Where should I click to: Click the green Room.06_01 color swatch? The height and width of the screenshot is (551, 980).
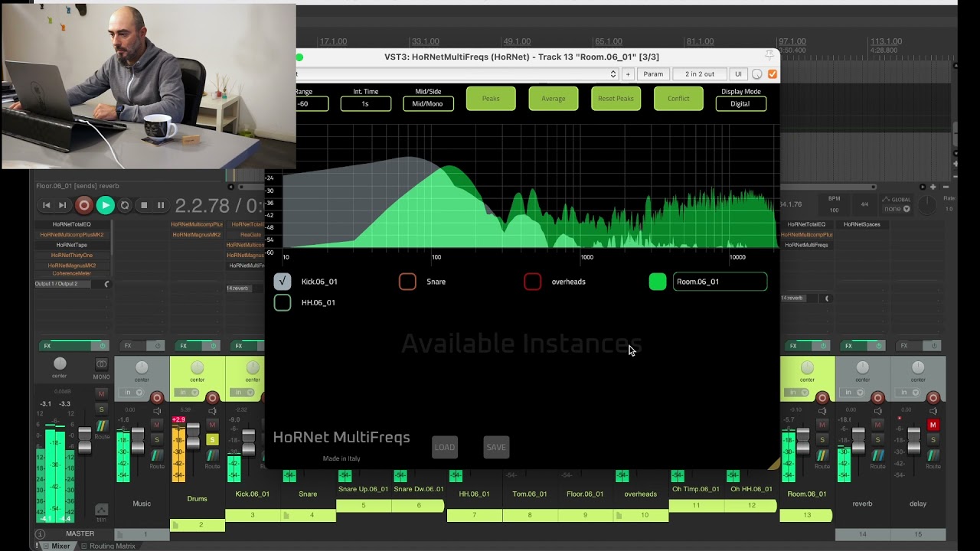click(x=658, y=282)
